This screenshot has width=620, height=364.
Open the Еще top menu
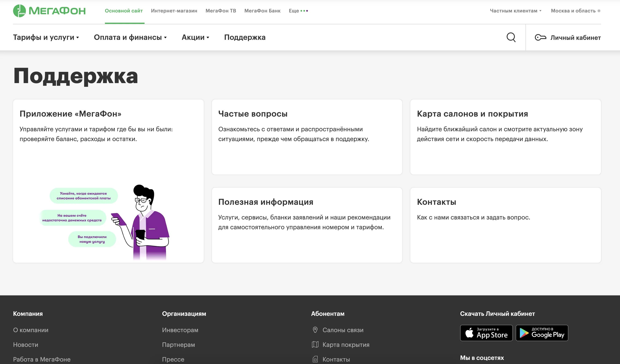point(298,11)
